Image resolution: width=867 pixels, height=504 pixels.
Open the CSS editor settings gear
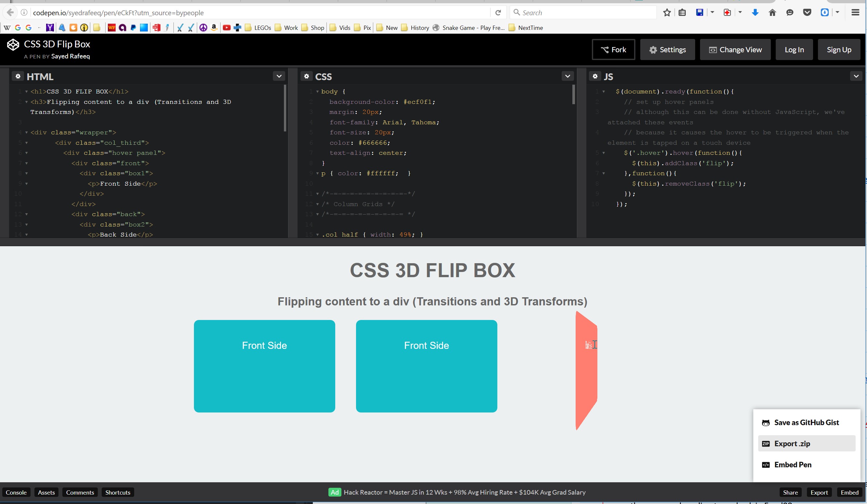[307, 76]
